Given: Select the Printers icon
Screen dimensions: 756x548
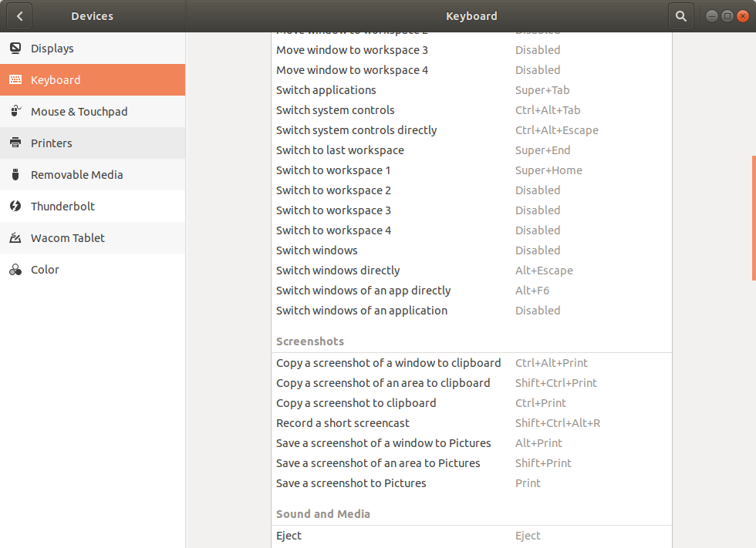Looking at the screenshot, I should coord(17,143).
